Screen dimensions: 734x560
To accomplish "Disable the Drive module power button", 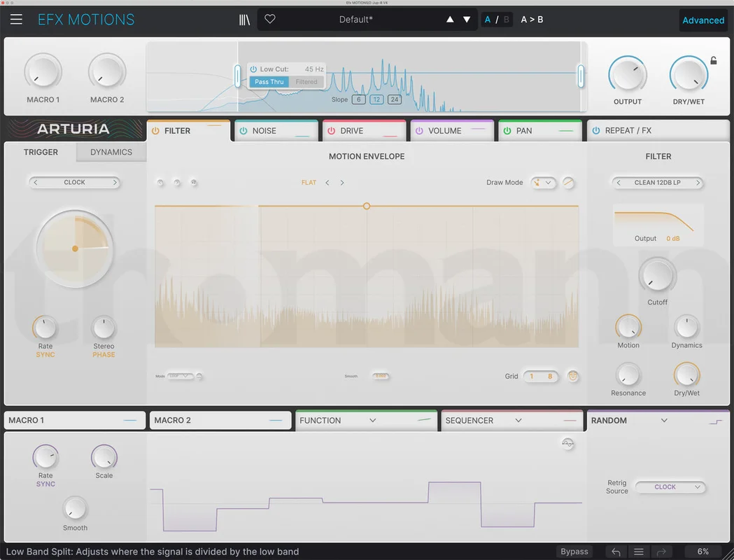I will [332, 131].
